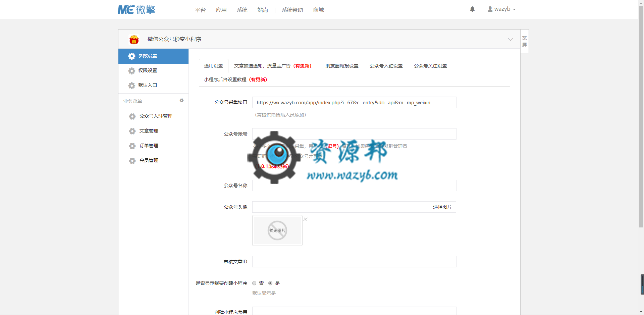Switch to the 公众号关注设置 tab

[x=430, y=66]
